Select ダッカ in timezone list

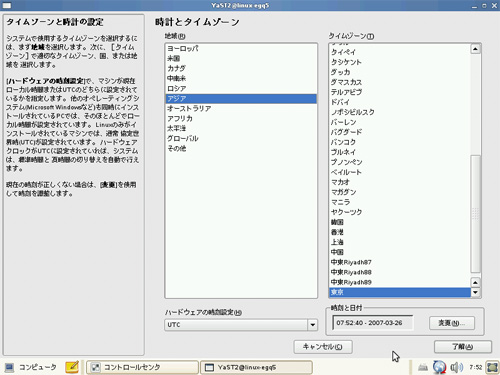(400, 72)
